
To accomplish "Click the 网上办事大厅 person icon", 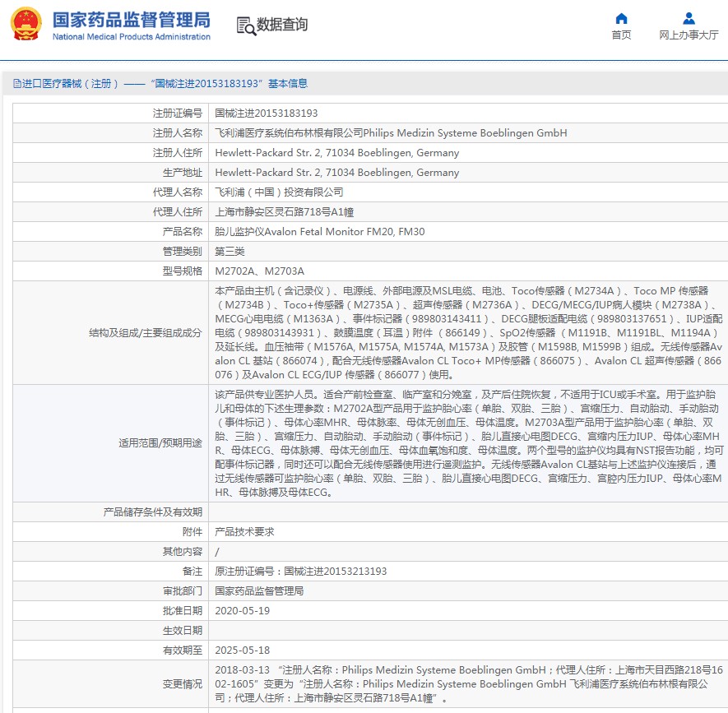I will [689, 19].
